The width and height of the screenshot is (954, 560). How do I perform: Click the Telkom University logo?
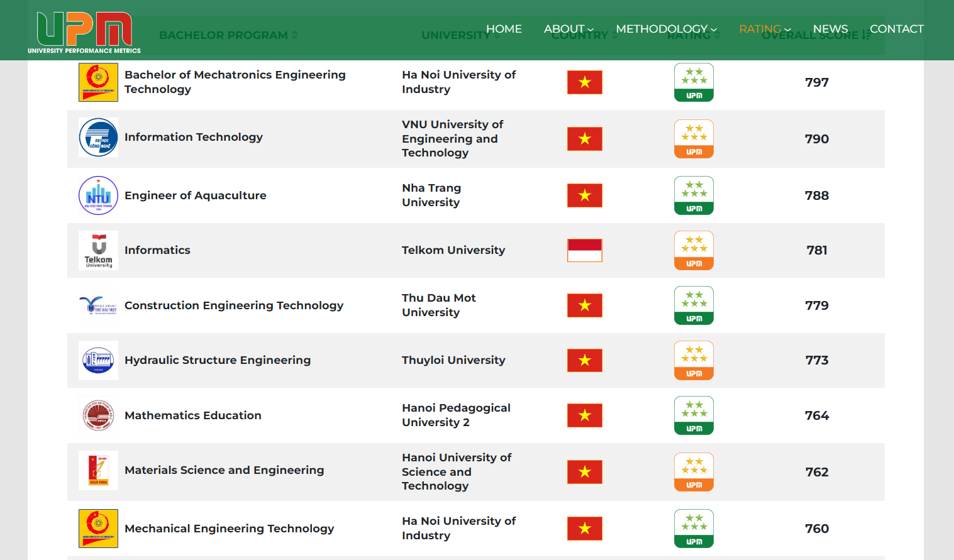click(98, 250)
